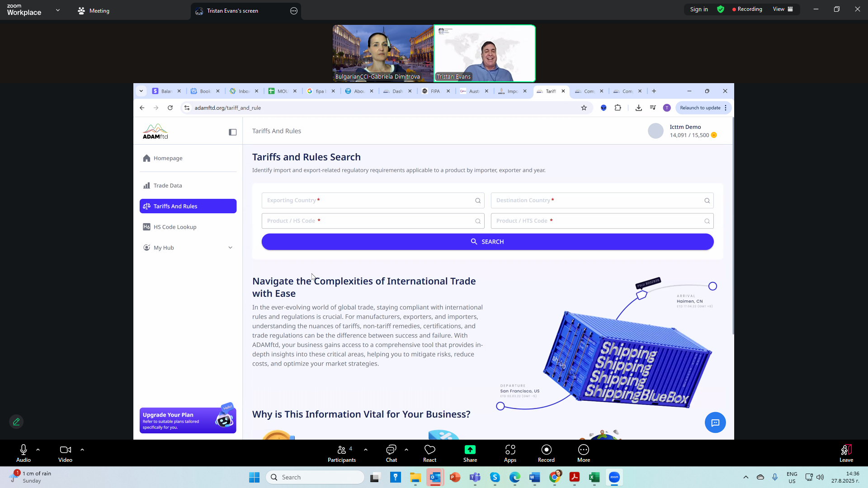The width and height of the screenshot is (868, 488).
Task: Open the Zoom More menu
Action: tap(584, 453)
